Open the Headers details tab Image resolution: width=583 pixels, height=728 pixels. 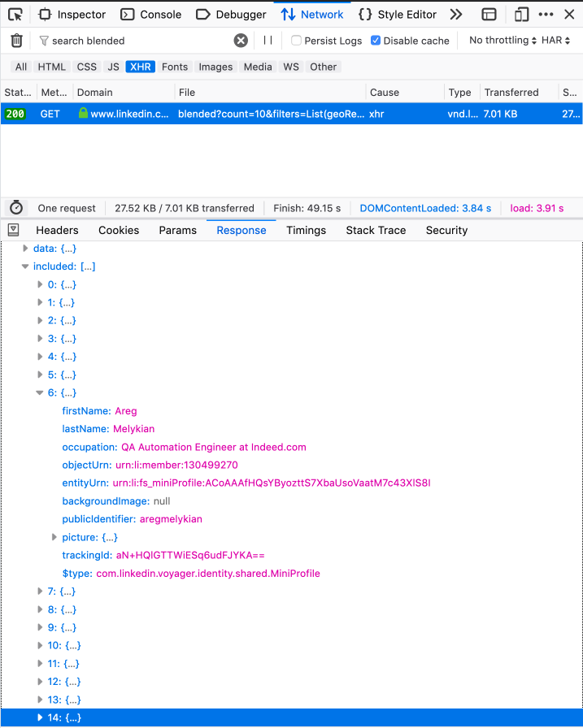coord(57,230)
